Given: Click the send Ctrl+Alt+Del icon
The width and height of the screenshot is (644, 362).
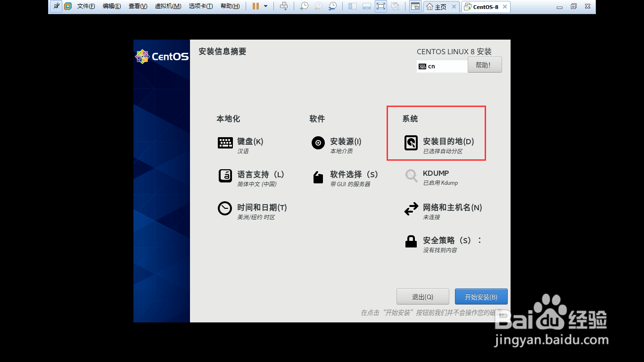Looking at the screenshot, I should (x=284, y=7).
